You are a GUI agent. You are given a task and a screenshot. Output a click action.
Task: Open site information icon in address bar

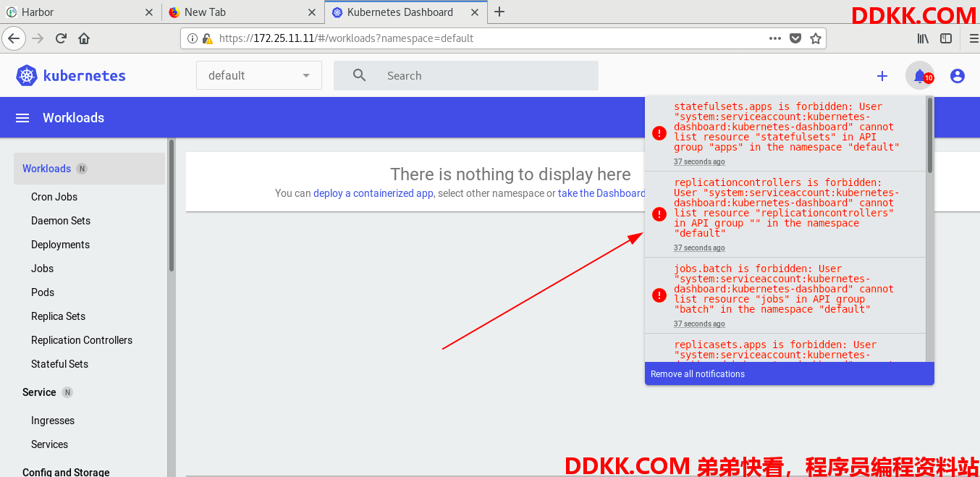tap(193, 38)
